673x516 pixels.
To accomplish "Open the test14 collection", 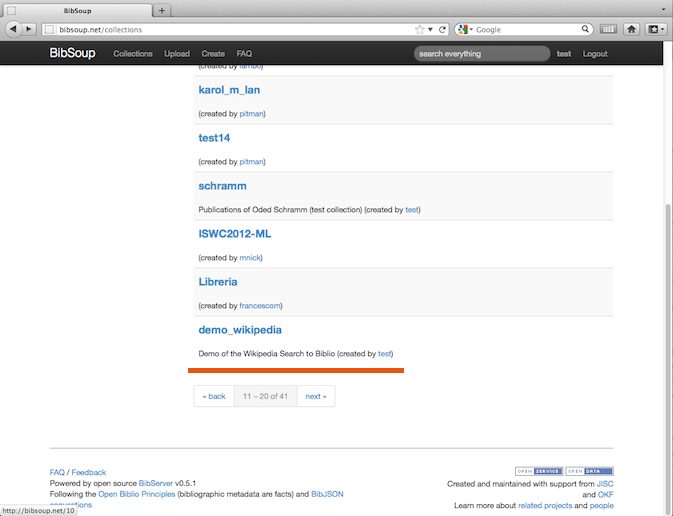I will click(x=214, y=138).
